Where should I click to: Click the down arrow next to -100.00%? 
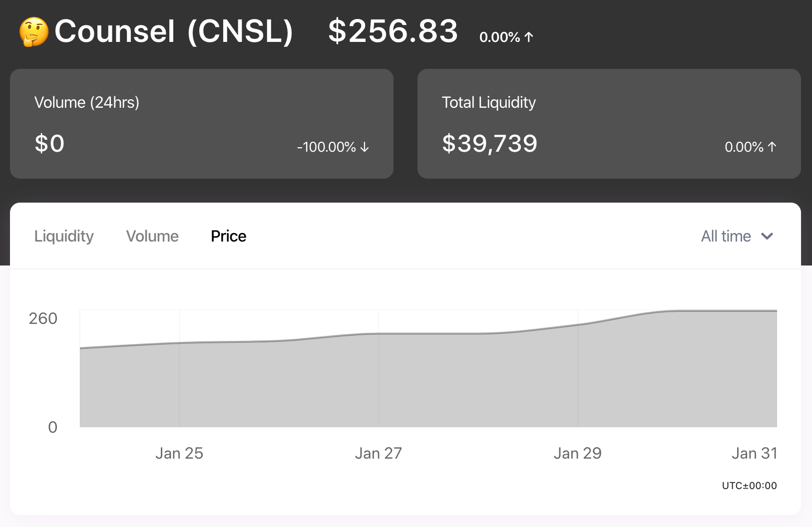tap(365, 147)
